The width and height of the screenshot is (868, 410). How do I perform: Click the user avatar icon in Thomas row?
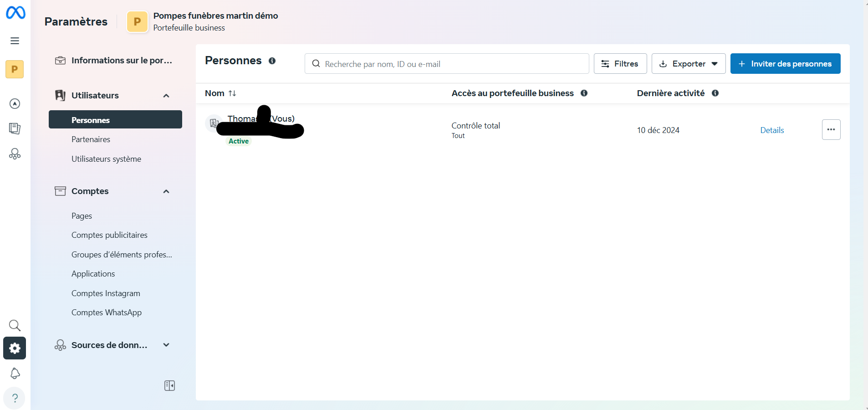[214, 123]
